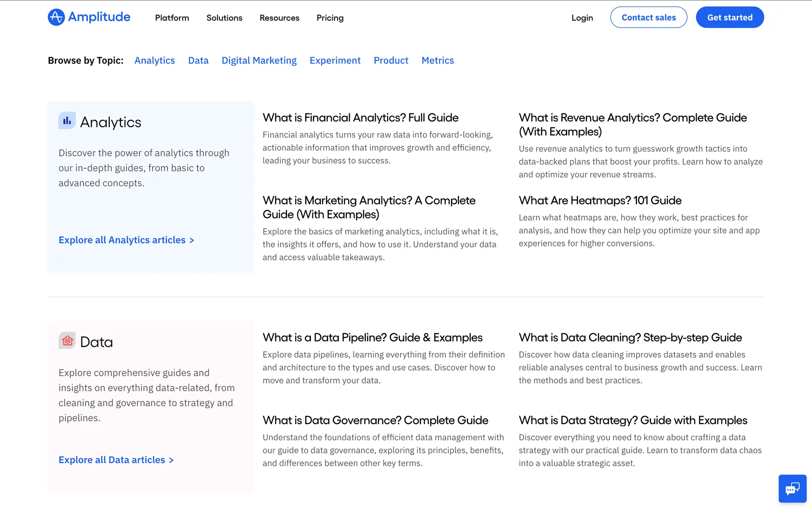Go to the Pricing page

(330, 18)
